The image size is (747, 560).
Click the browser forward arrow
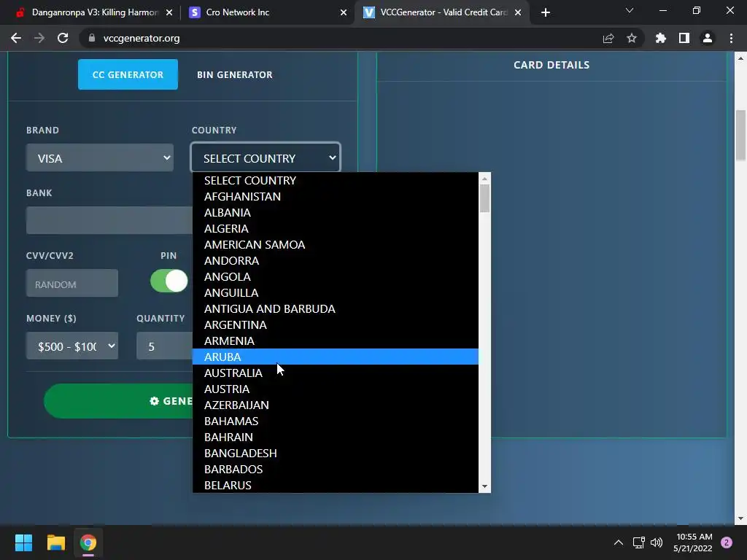(39, 38)
